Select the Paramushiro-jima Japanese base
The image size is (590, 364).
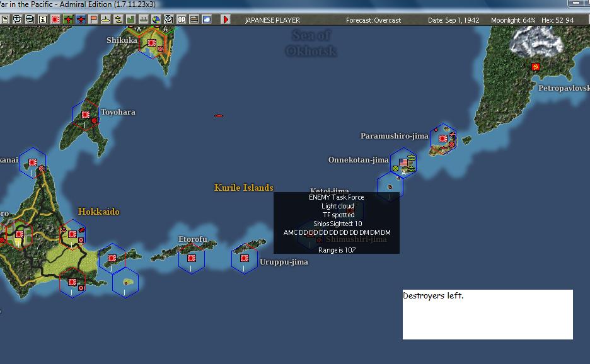coord(443,139)
